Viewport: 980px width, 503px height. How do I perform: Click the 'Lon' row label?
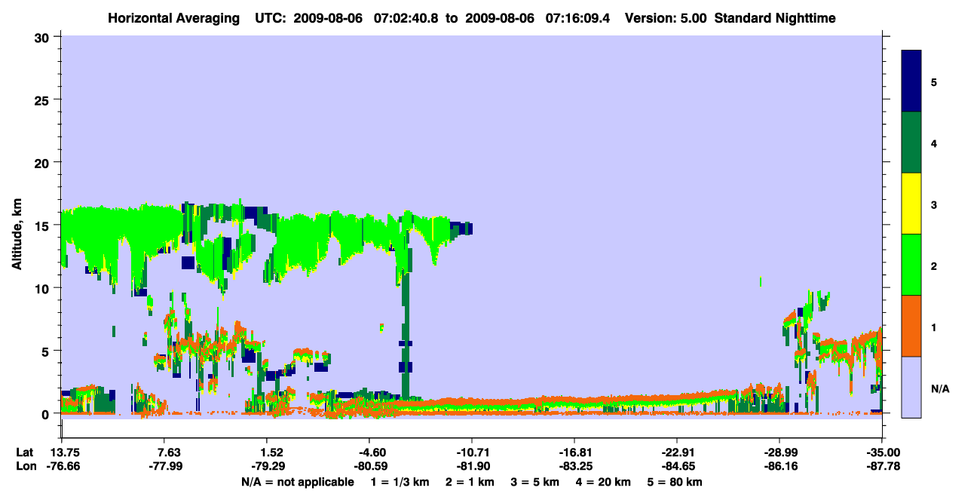pos(25,467)
